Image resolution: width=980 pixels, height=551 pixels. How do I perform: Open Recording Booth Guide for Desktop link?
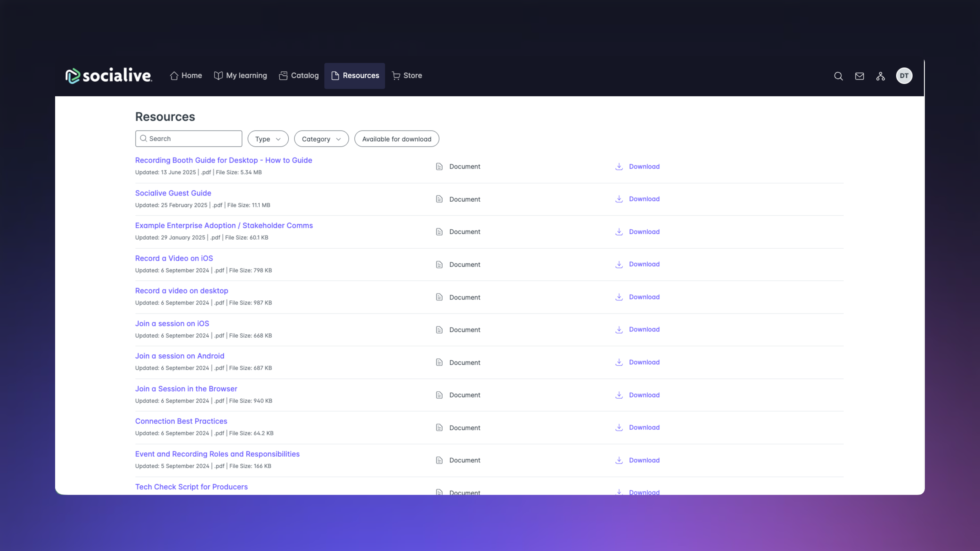coord(223,160)
